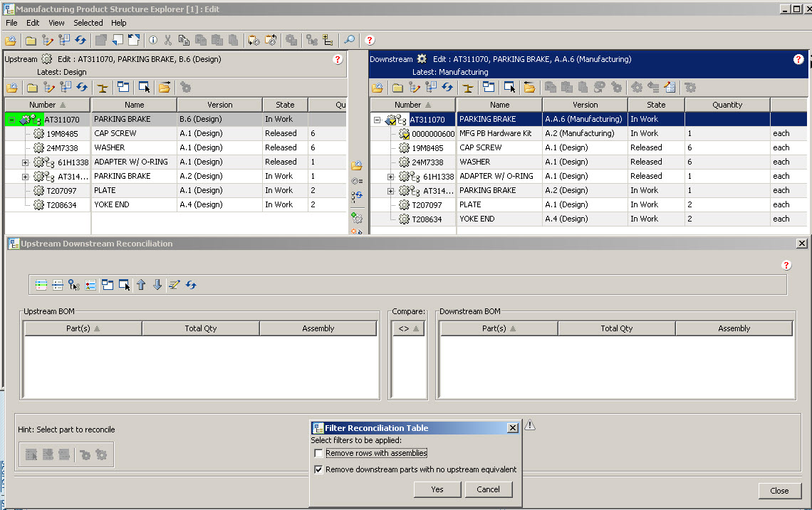Screen dimensions: 812x510
Task: Open the red question mark help in main toolbar
Action: click(369, 40)
